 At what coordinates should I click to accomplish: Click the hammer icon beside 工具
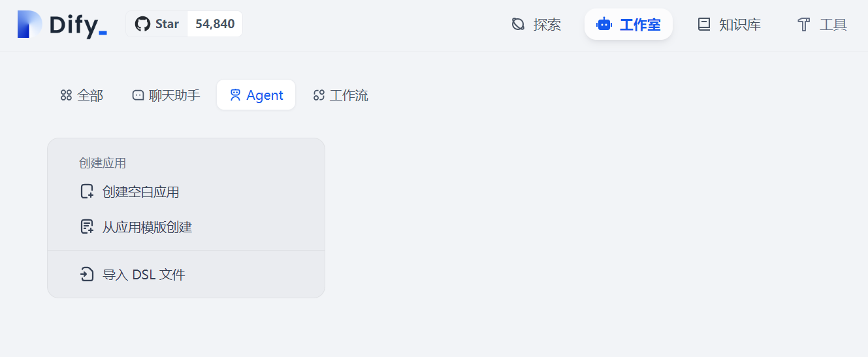[803, 25]
